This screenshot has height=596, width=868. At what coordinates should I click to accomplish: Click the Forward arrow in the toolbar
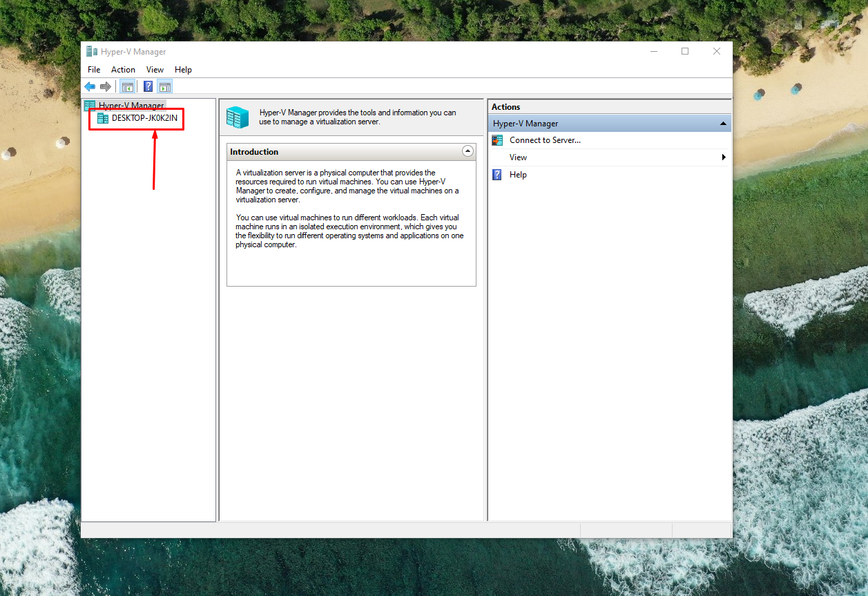click(106, 86)
